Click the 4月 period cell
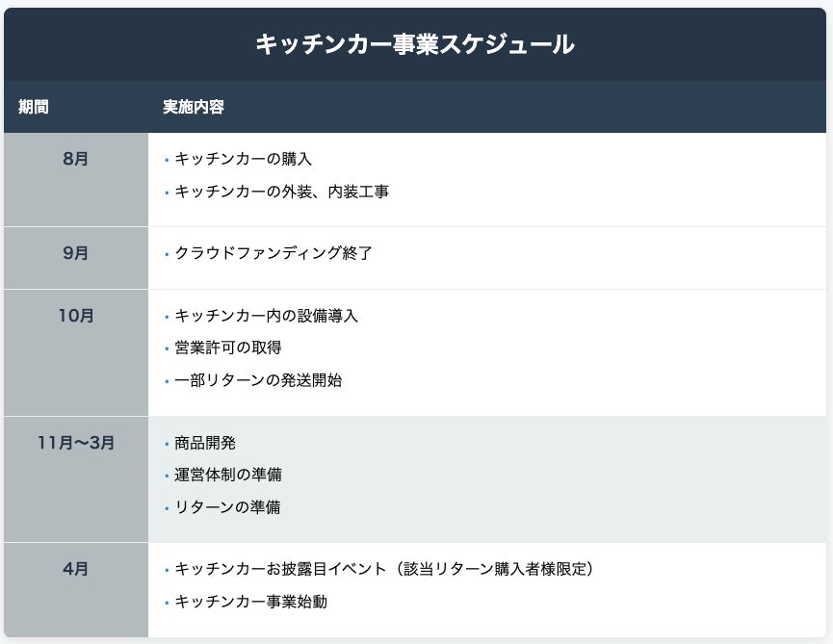Image resolution: width=833 pixels, height=644 pixels. (75, 569)
